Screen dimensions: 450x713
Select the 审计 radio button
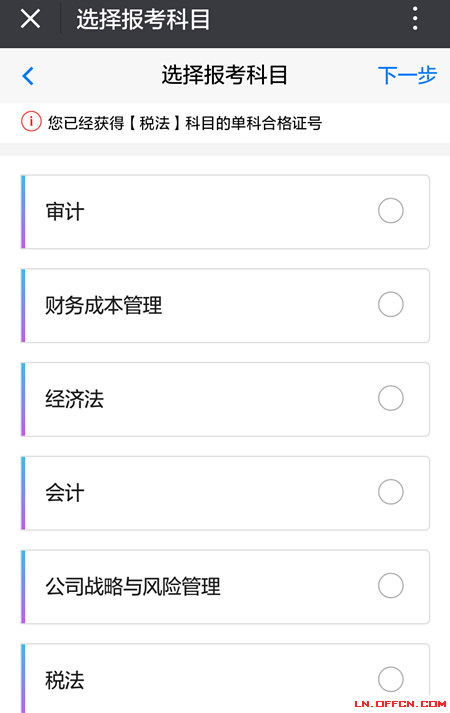pyautogui.click(x=391, y=211)
